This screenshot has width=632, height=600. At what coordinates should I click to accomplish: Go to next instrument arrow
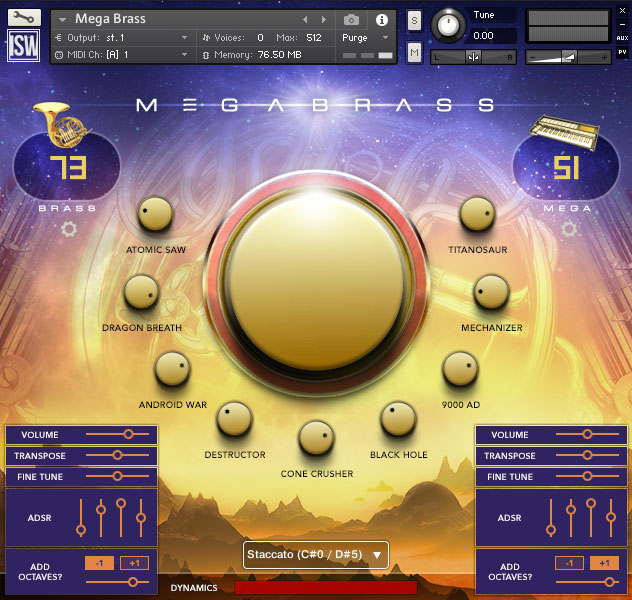coord(323,19)
